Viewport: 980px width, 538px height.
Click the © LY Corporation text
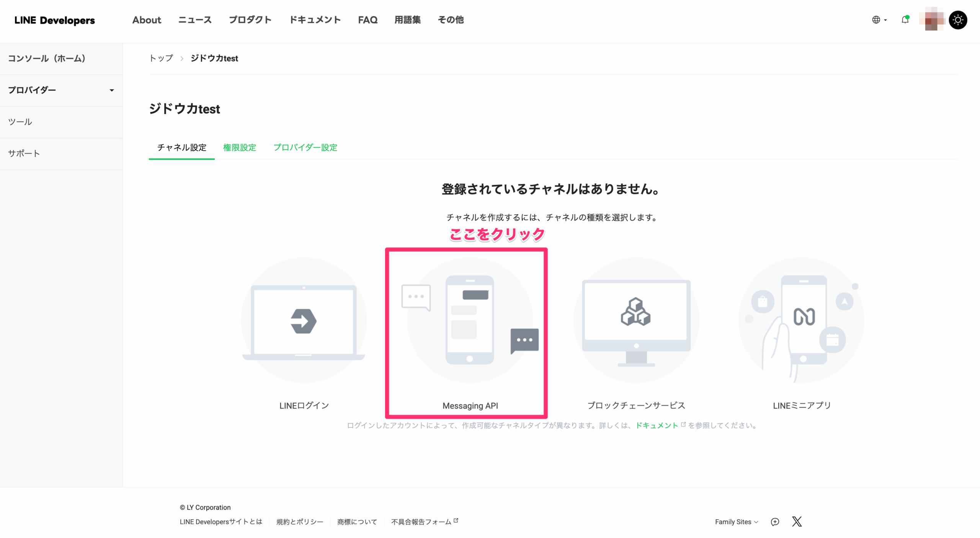205,507
